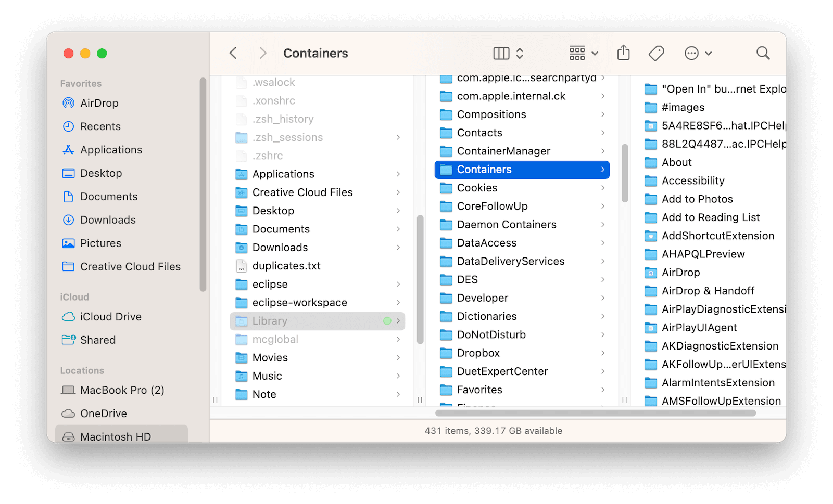The width and height of the screenshot is (833, 504).
Task: Click the horizontal scrollbar at the bottom
Action: pos(595,413)
